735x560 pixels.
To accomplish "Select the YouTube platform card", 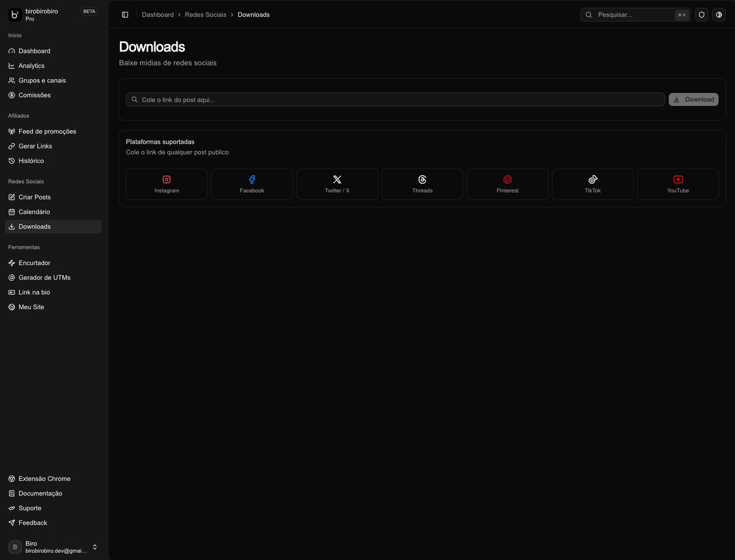I will [x=678, y=184].
